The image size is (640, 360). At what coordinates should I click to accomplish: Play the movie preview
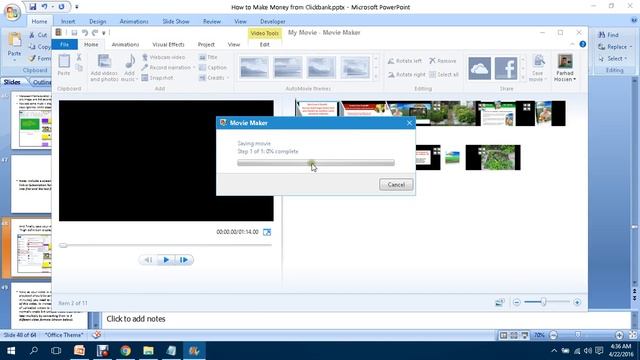point(166,260)
